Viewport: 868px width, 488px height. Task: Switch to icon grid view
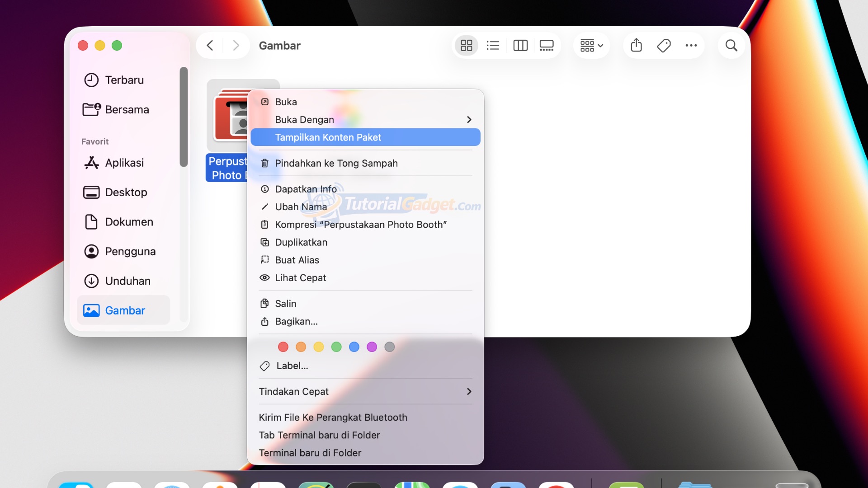[x=466, y=46]
